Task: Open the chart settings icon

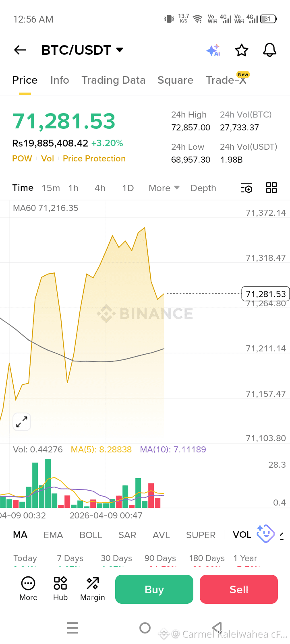Action: coord(246,188)
